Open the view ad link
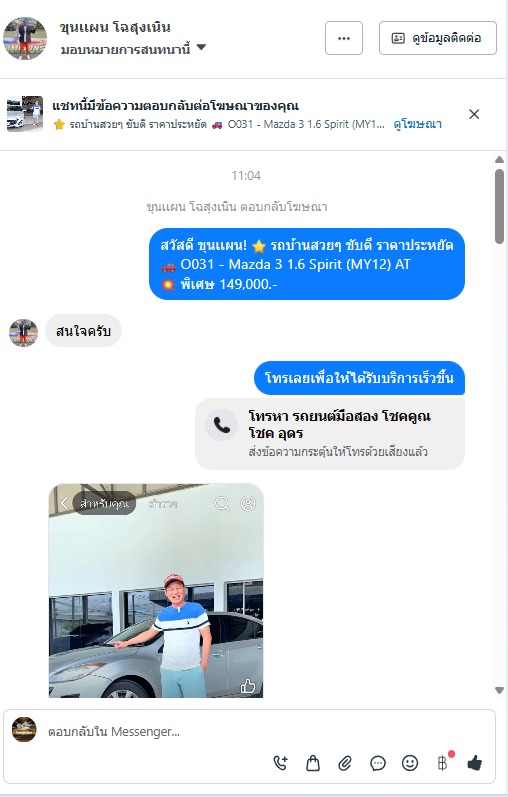The image size is (508, 797). pyautogui.click(x=417, y=124)
